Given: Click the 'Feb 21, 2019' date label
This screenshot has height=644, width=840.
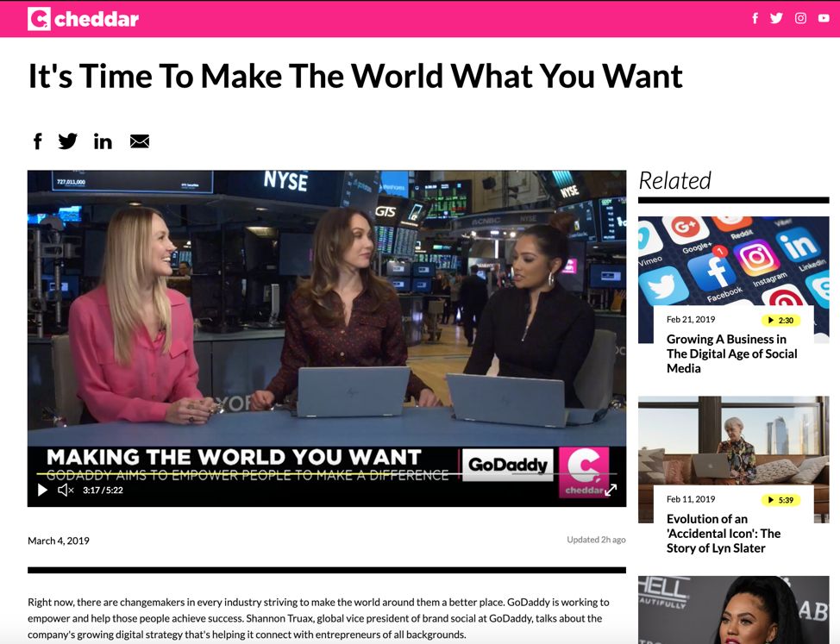Looking at the screenshot, I should pyautogui.click(x=691, y=320).
